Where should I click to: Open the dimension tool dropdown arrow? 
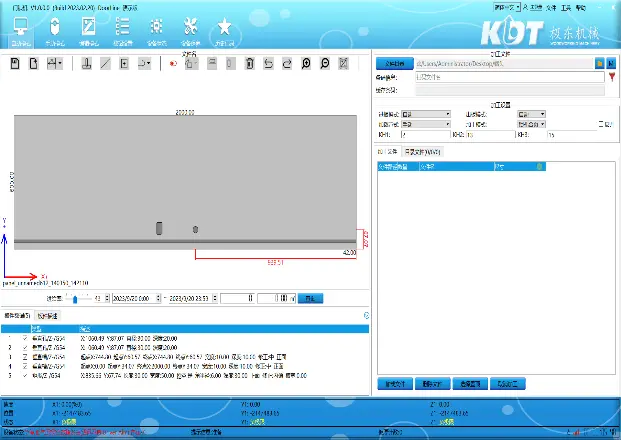coord(60,63)
